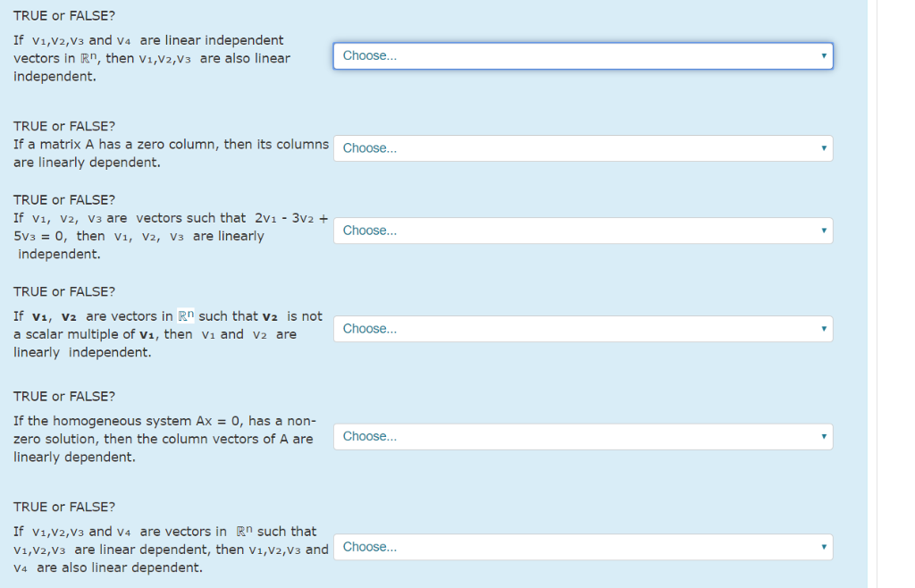Screen dimensions: 915x588
Task: Click statement 'If the homogeneous system Ax = 0'
Action: (126, 421)
